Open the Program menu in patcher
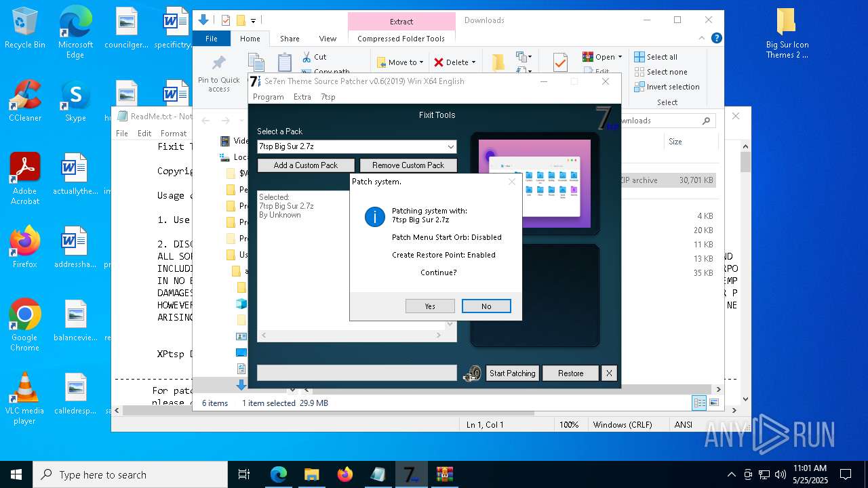Viewport: 868px width, 488px height. 269,97
